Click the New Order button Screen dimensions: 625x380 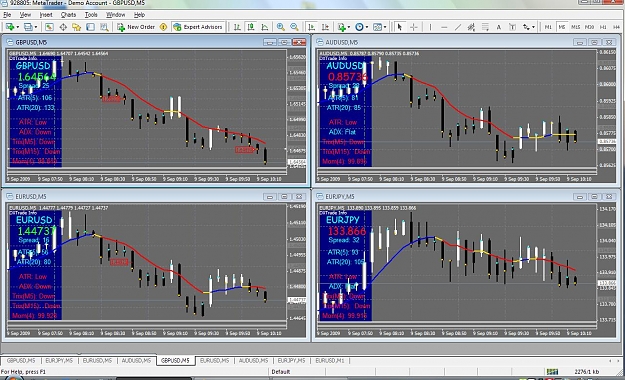tap(136, 27)
